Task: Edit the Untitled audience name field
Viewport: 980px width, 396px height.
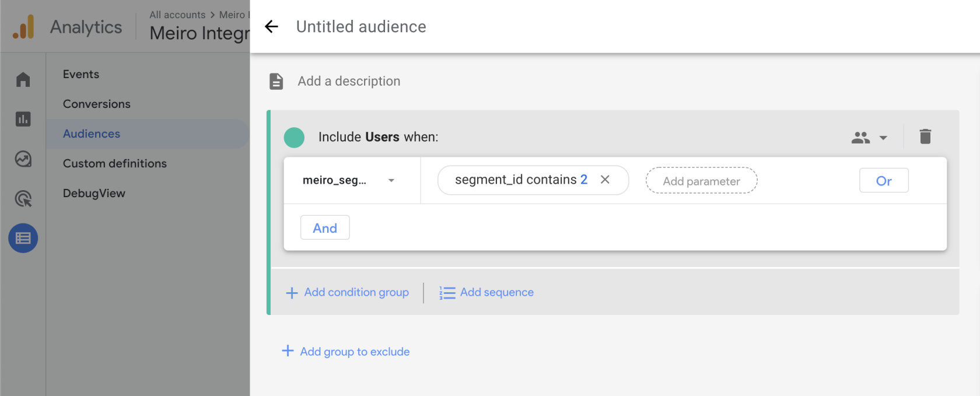Action: pyautogui.click(x=361, y=27)
